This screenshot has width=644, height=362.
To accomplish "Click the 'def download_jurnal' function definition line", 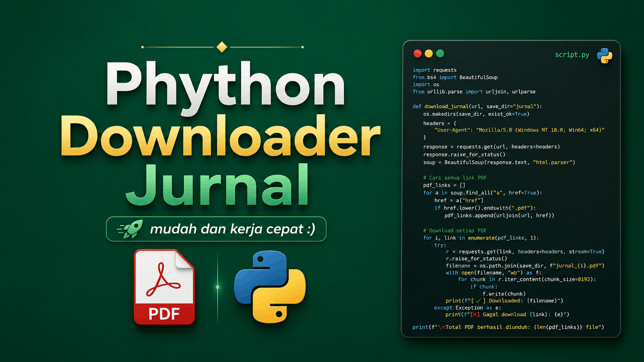I will 477,106.
